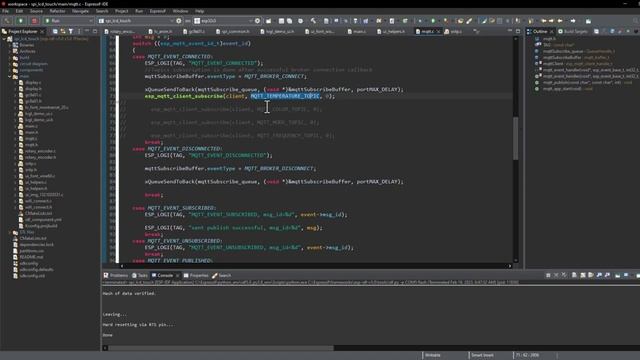Click Smart Insert in status bar
This screenshot has height=360, width=640.
pyautogui.click(x=482, y=355)
